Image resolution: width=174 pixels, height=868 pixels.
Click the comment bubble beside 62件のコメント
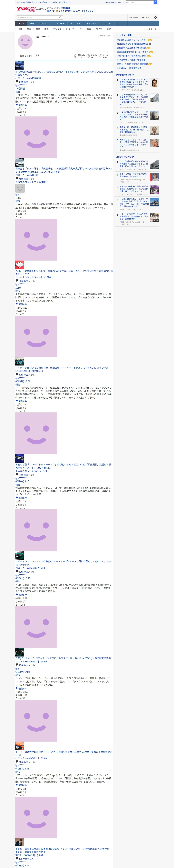pos(17,571)
